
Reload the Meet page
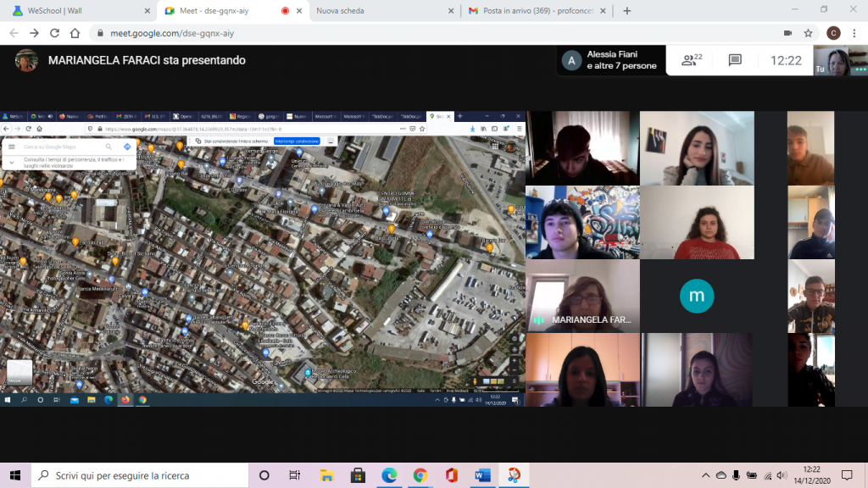[x=54, y=33]
